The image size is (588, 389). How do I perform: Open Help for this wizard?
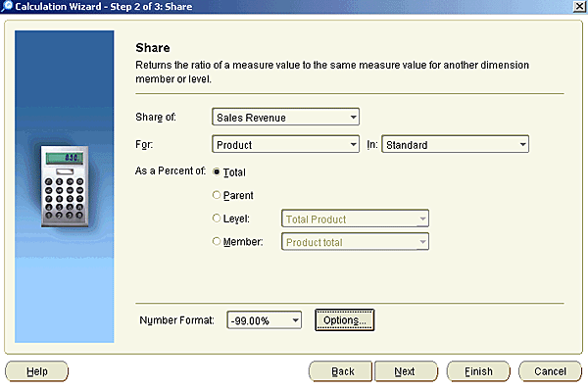[37, 371]
